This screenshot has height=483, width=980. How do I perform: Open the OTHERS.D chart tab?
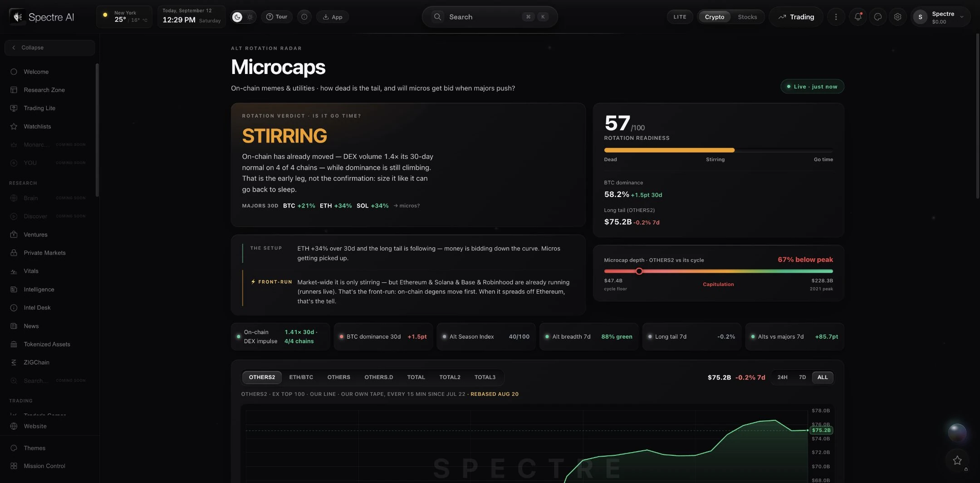pyautogui.click(x=379, y=377)
